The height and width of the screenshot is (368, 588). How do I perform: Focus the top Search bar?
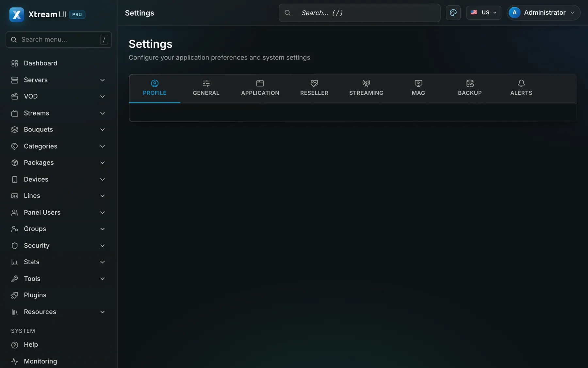coord(360,13)
